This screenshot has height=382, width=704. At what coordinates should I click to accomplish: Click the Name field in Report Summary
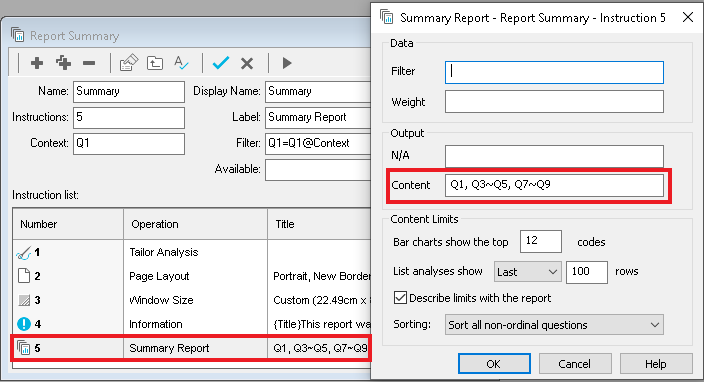point(129,92)
